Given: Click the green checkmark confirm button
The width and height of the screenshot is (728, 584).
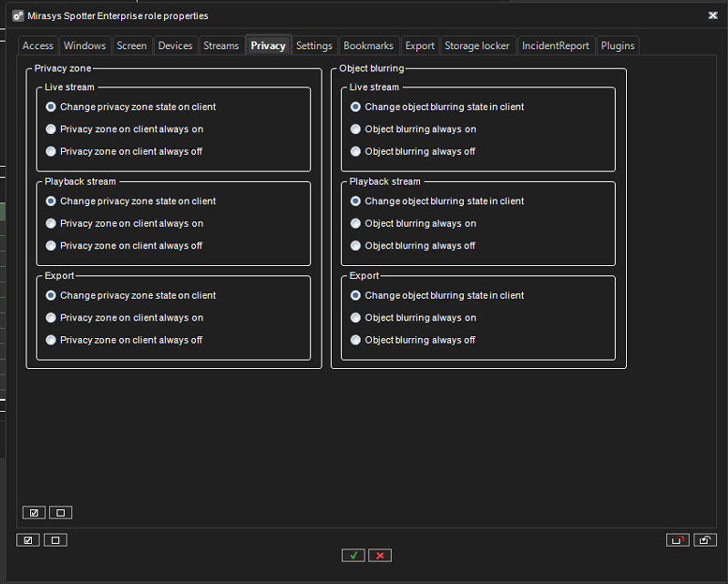Looking at the screenshot, I should pos(354,555).
